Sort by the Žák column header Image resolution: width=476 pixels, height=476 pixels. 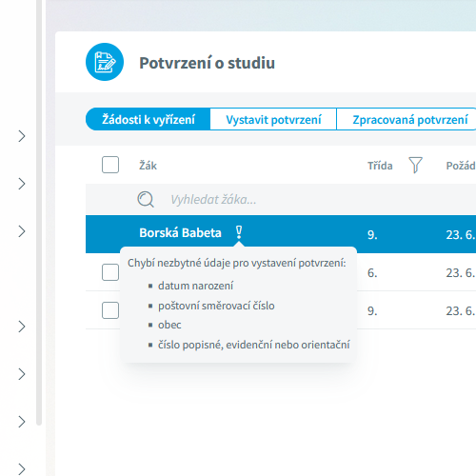[x=148, y=166]
